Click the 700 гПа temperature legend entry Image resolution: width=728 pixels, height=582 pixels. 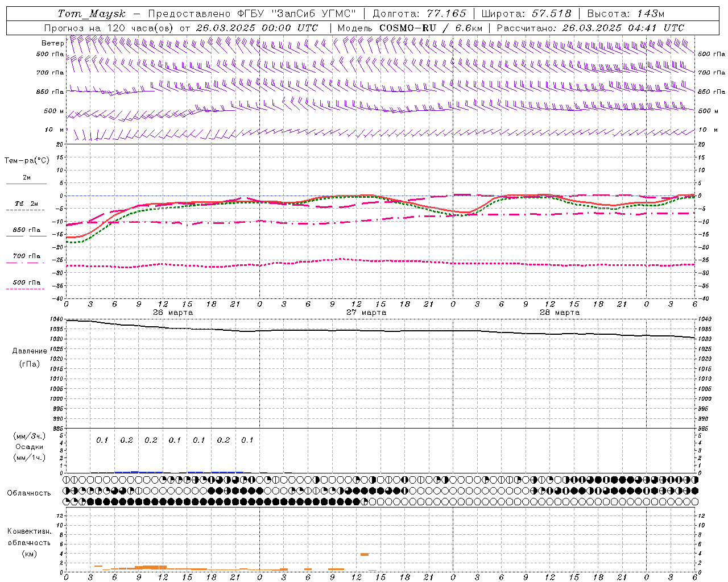(x=27, y=256)
